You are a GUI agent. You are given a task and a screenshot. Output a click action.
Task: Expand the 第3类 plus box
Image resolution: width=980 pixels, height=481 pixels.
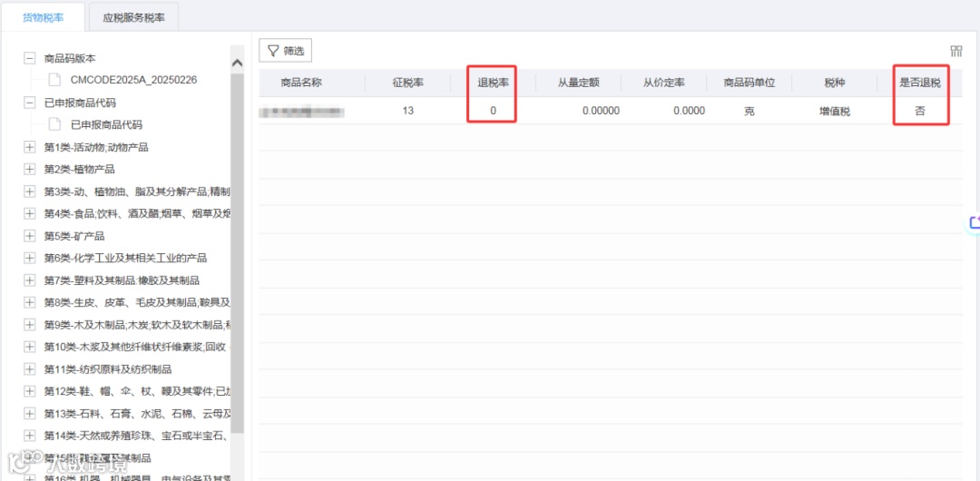29,191
